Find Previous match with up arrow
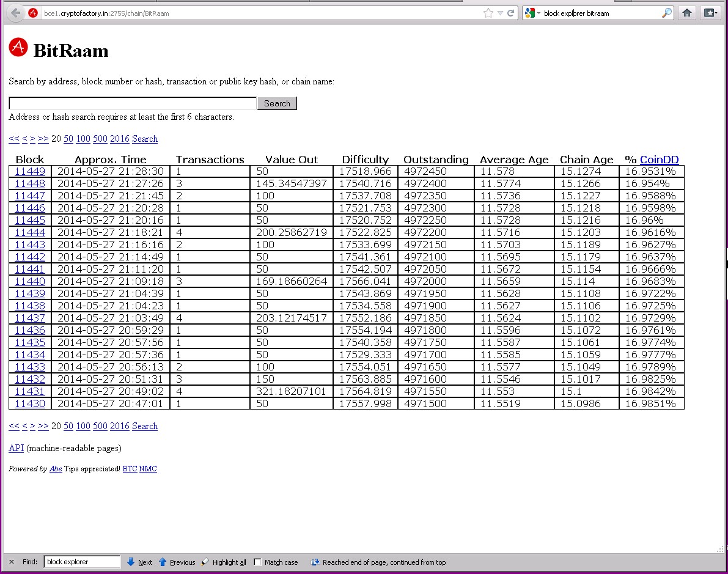Screen dimensions: 728x574 tap(177, 562)
